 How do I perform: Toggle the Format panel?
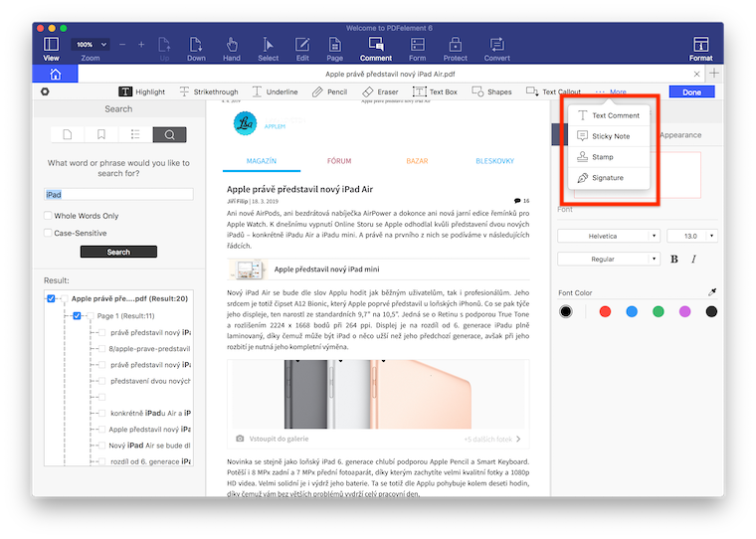coord(700,49)
